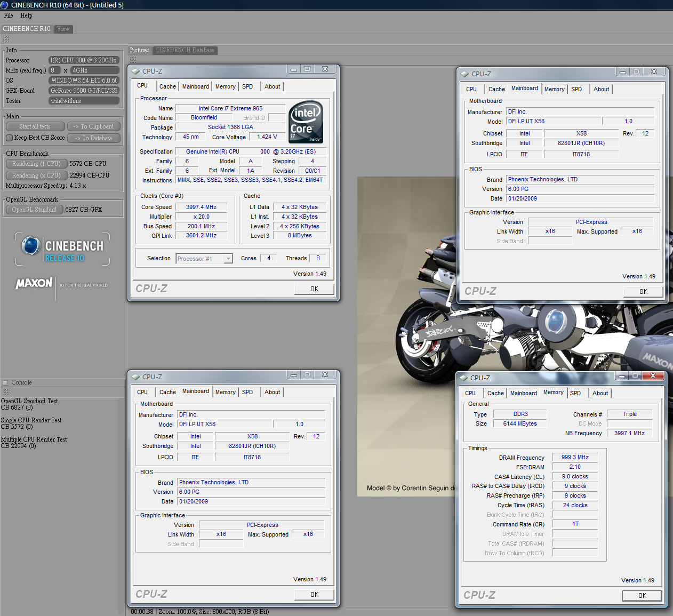Click the To Clipboard button
The width and height of the screenshot is (673, 616).
point(94,126)
